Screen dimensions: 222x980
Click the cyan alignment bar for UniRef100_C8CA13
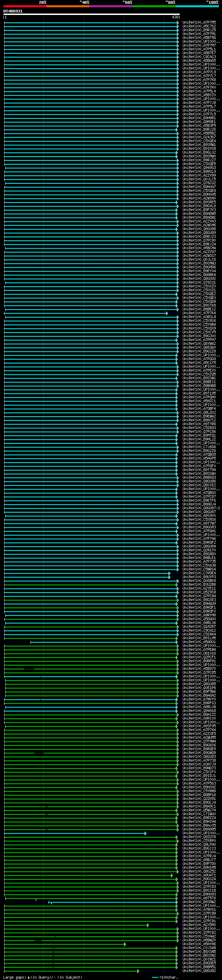(x=91, y=57)
